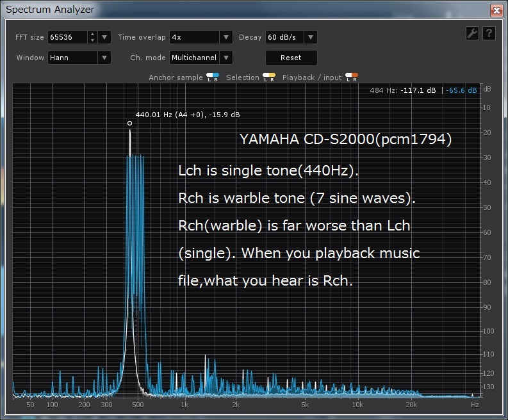
Task: Click the Hann window field
Action: [73, 58]
